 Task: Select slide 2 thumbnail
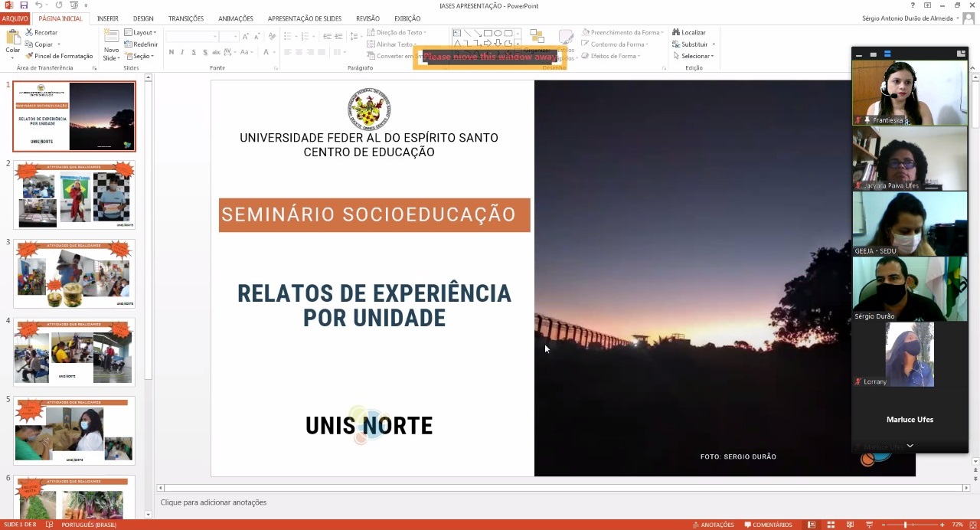[74, 195]
